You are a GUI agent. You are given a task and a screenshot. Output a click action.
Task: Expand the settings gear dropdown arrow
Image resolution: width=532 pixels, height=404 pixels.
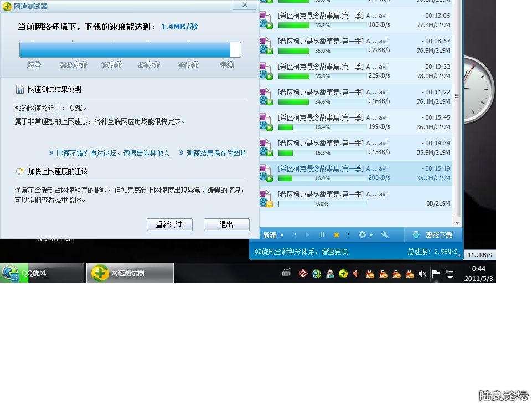pos(371,236)
